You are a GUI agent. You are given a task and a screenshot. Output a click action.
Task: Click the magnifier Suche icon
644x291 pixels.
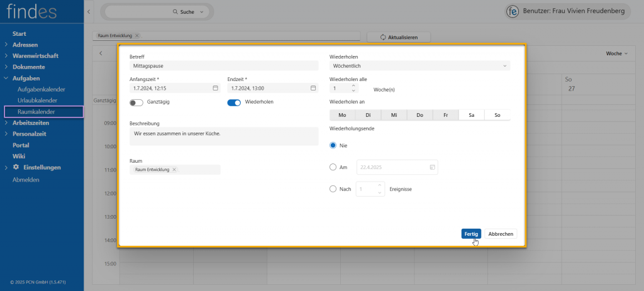coord(175,12)
